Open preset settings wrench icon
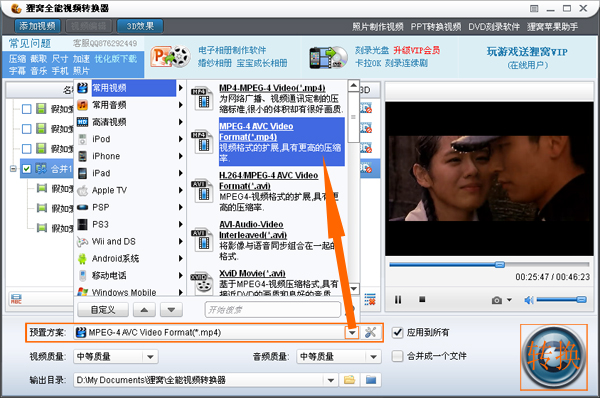 pos(370,333)
